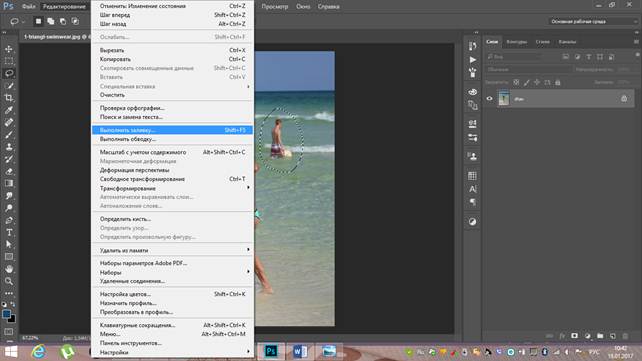Toggle Intersect with Selection mode
Image resolution: width=642 pixels, height=361 pixels.
tap(75, 21)
